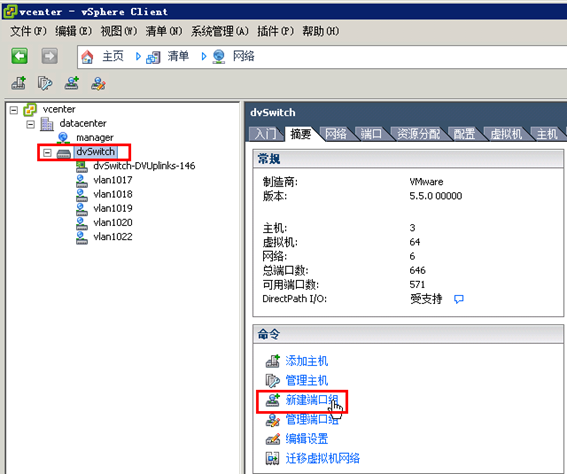567x474 pixels.
Task: Click the 管理主机 command icon
Action: coord(273,380)
